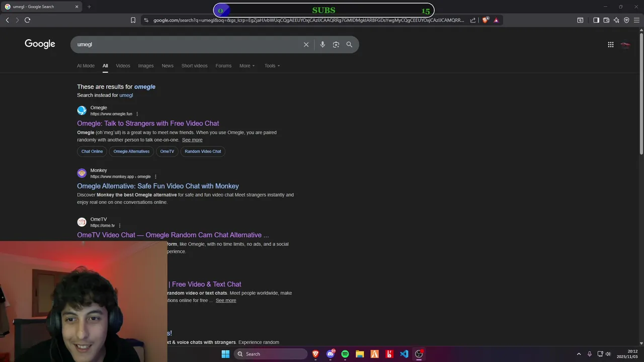Screen dimensions: 644x362
Task: Open volume control in system tray
Action: coord(608,354)
